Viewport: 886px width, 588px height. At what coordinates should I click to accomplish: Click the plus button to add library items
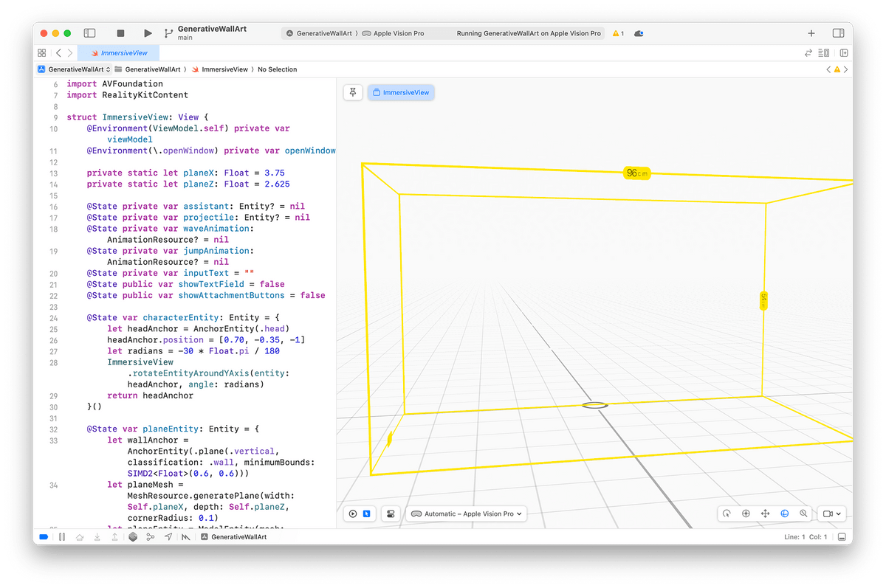tap(811, 33)
